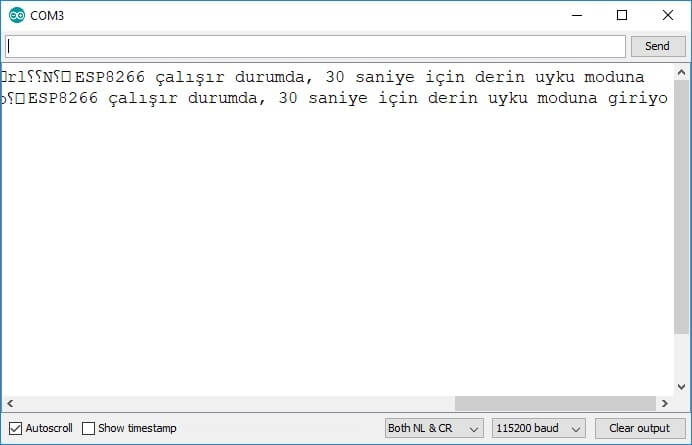Minimize the COM3 window
This screenshot has width=692, height=445.
coord(577,15)
